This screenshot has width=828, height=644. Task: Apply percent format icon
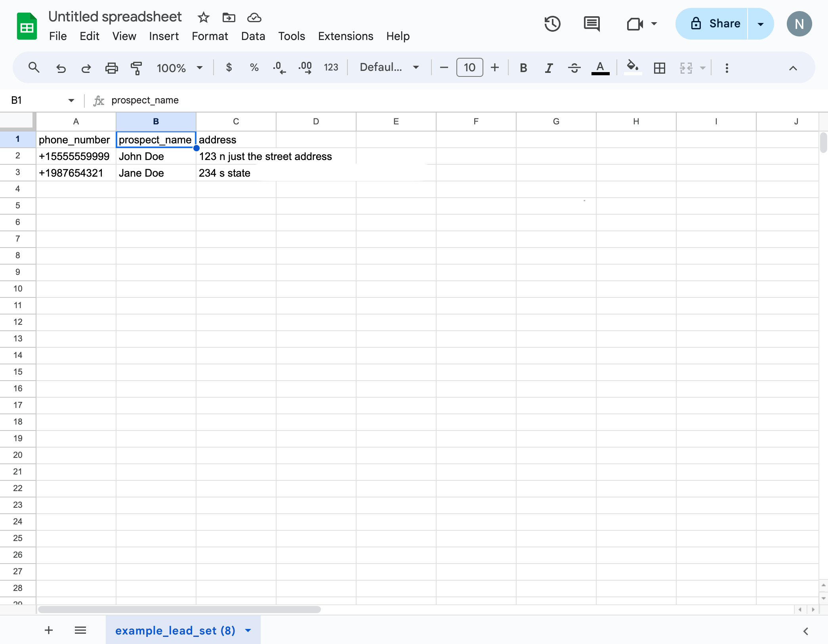[x=254, y=68]
